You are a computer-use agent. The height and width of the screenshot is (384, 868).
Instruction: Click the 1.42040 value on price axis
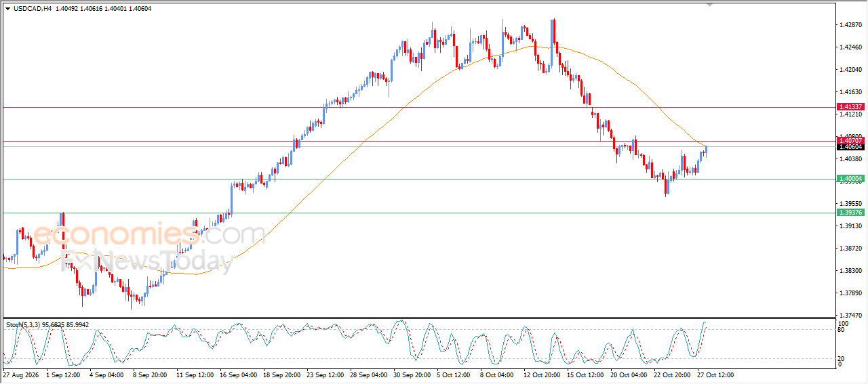tap(850, 70)
